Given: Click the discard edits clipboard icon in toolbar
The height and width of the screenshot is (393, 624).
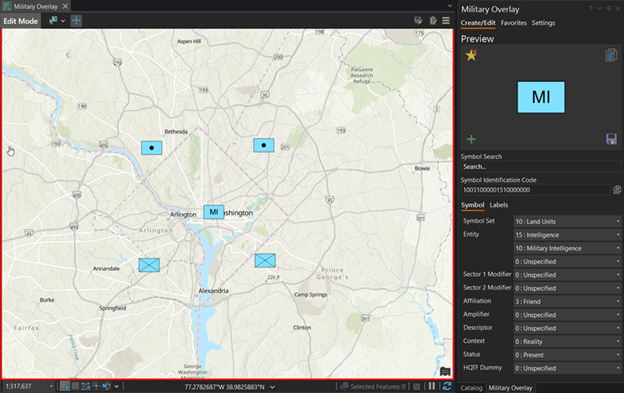Looking at the screenshot, I should point(433,21).
